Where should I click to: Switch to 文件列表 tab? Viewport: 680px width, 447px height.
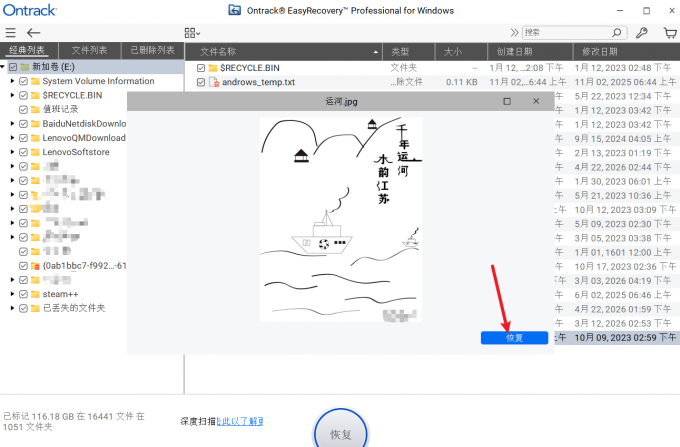click(89, 50)
